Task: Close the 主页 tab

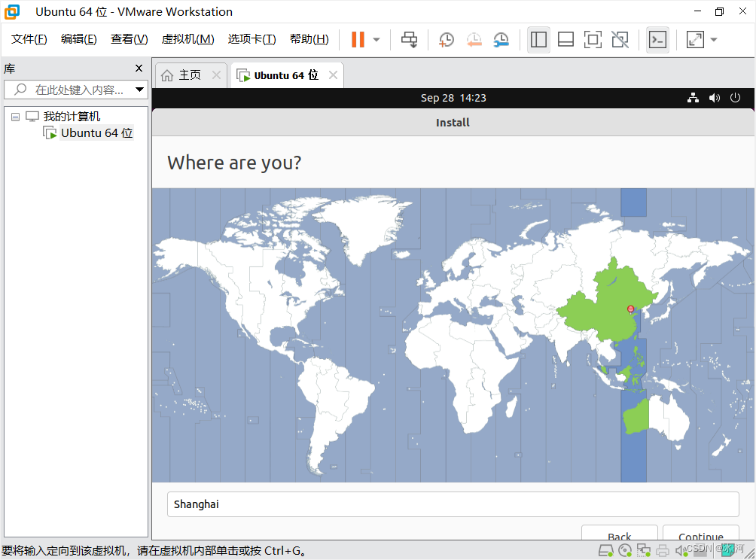Action: point(216,75)
